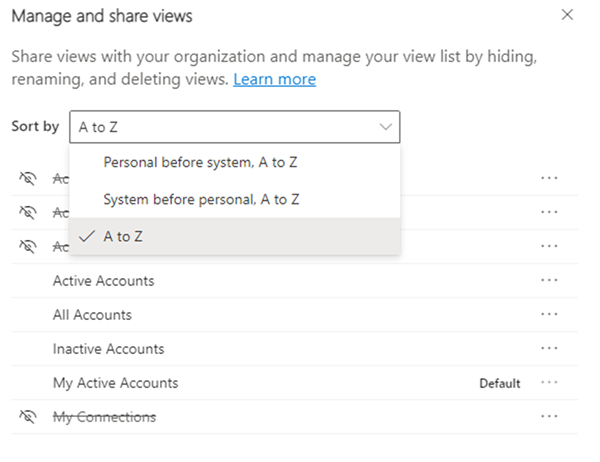The image size is (600, 462).
Task: Unhide the My Connections view
Action: point(27,417)
